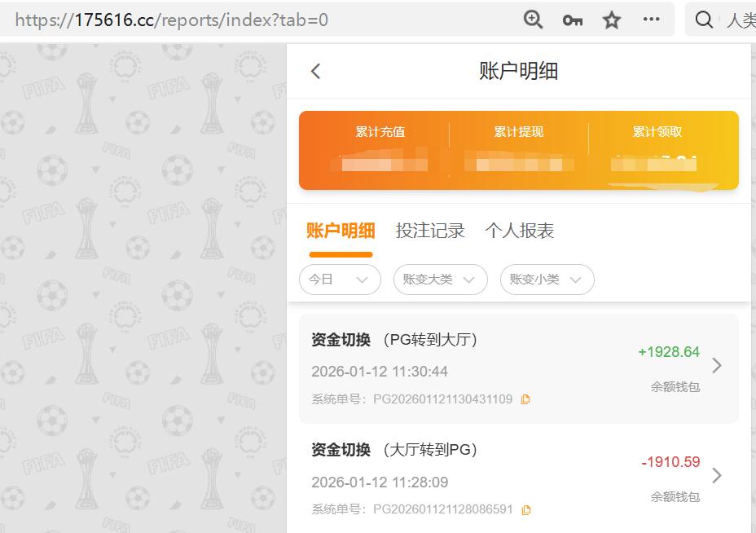Switch to the 投注记录 tab
Viewport: 756px width, 533px height.
431,231
